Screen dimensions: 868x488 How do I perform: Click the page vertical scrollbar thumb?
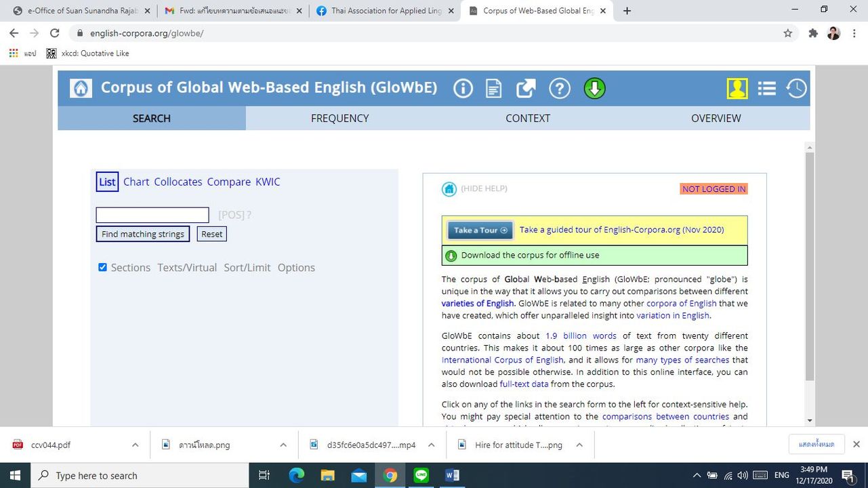coord(809,266)
